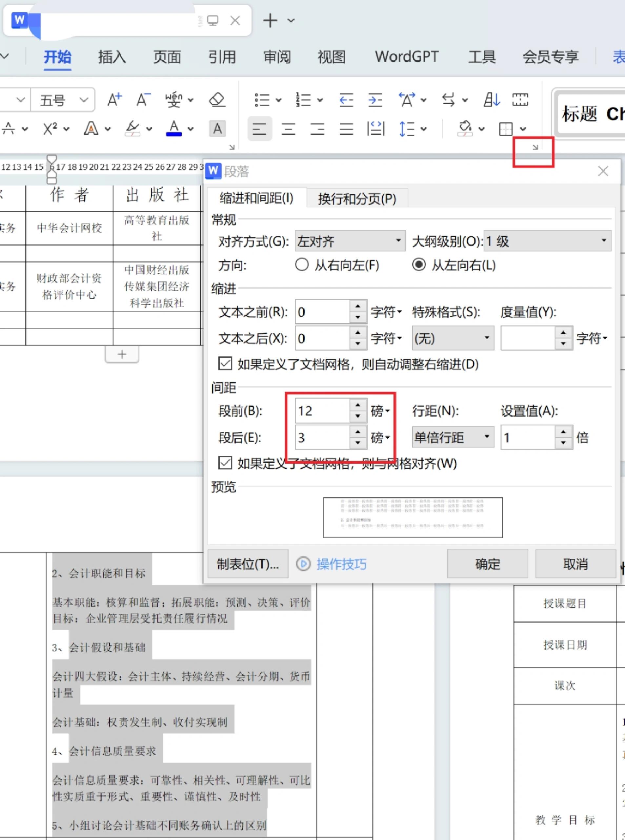Toggle 与网格对齐(W) checkbox
Viewport: 625px width, 840px height.
(x=225, y=463)
